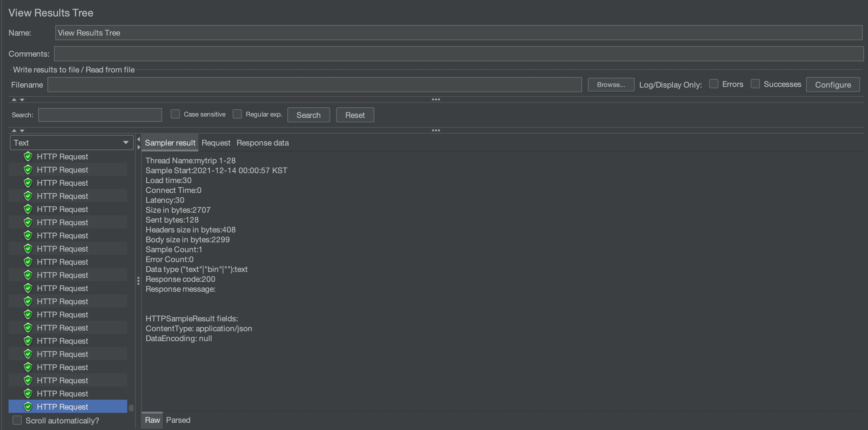Click the up arrow above results tree
This screenshot has width=868, height=430.
(x=14, y=130)
